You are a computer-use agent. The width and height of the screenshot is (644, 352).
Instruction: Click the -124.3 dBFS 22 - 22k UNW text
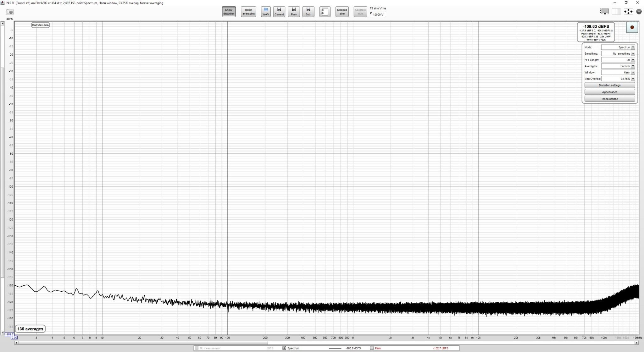click(596, 36)
